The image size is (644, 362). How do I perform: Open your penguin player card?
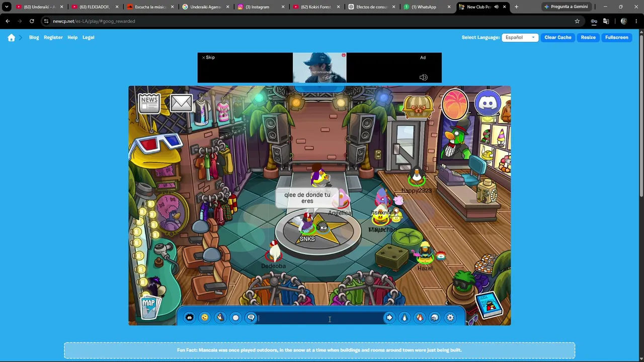point(405,317)
